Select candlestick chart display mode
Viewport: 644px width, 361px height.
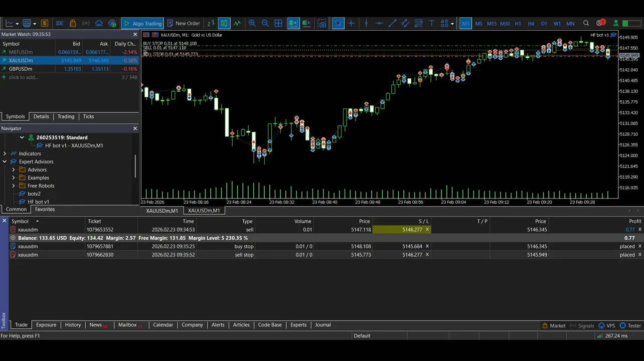pyautogui.click(x=224, y=23)
